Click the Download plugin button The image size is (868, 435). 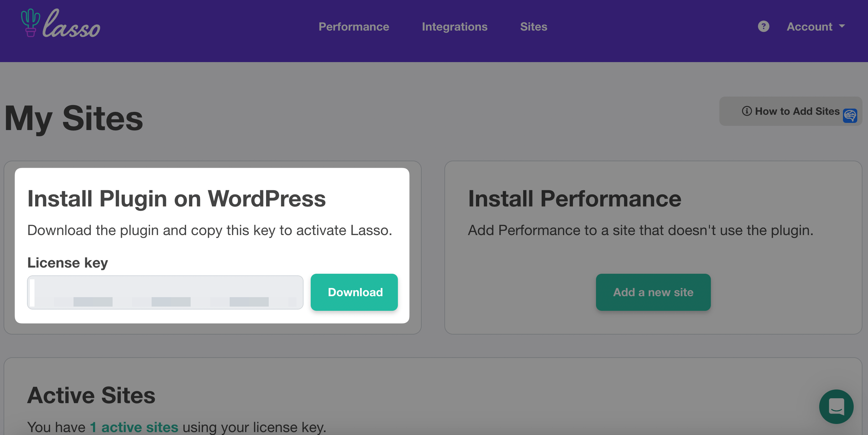(354, 292)
